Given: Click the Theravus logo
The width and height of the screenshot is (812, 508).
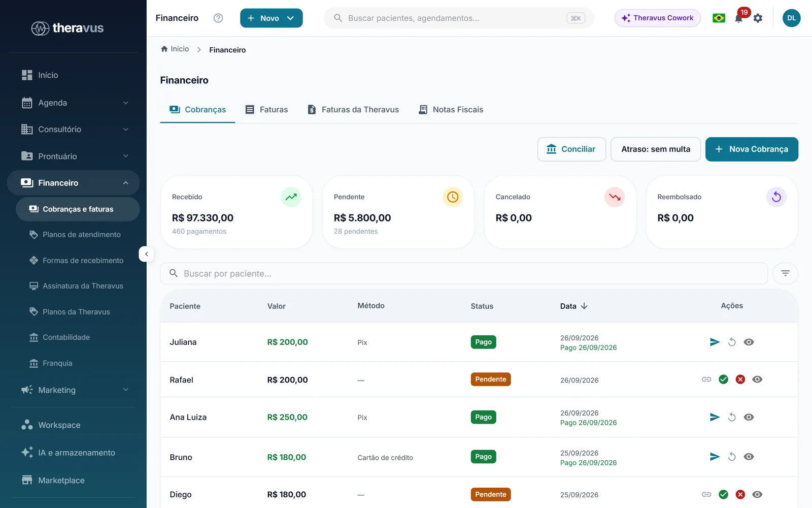Looking at the screenshot, I should [67, 28].
